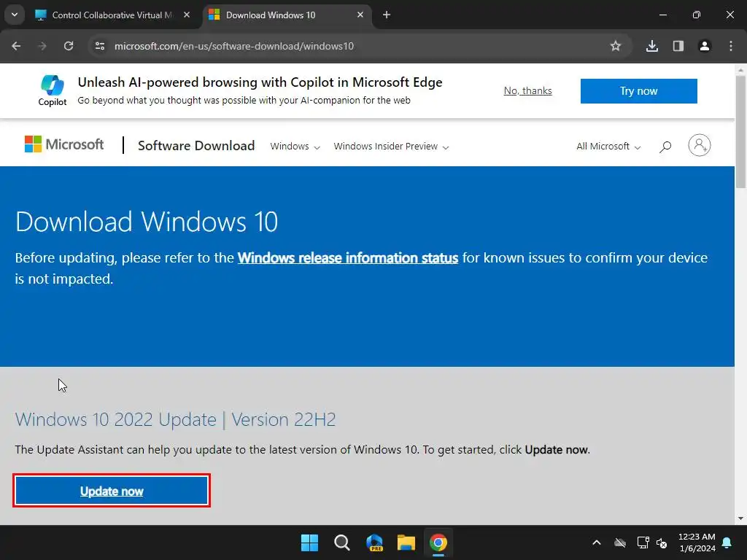The width and height of the screenshot is (747, 560).
Task: Close the Download Windows 10 tab
Action: pyautogui.click(x=360, y=15)
